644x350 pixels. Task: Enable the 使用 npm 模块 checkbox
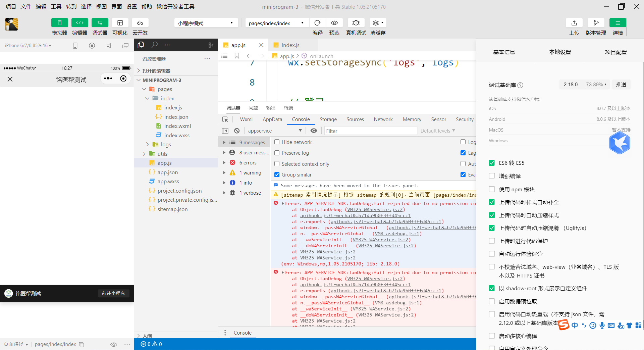click(x=492, y=189)
